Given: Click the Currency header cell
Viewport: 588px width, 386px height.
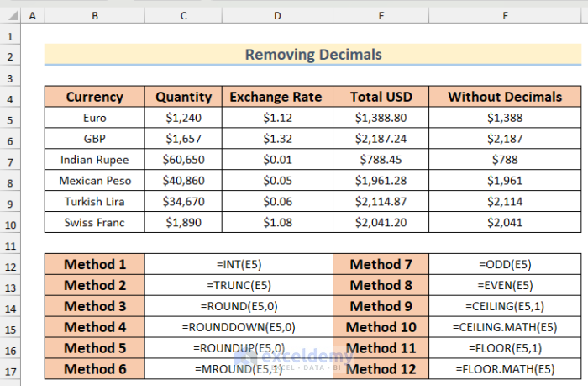Looking at the screenshot, I should tap(95, 97).
